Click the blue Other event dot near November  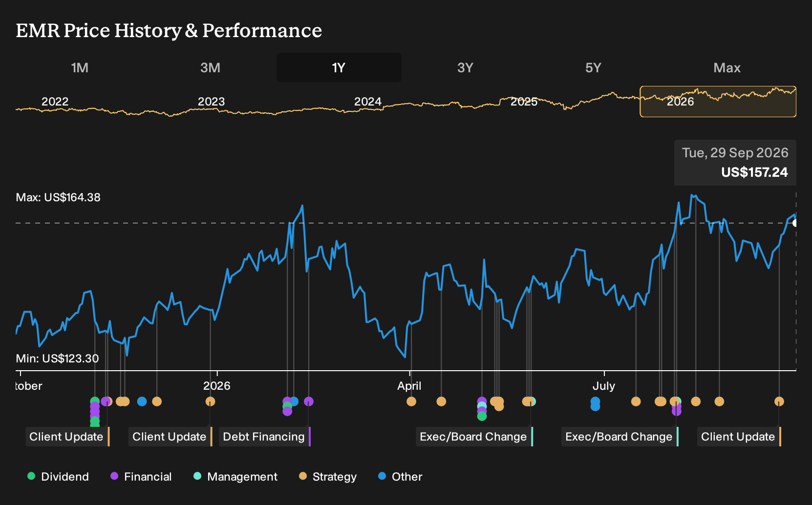point(142,401)
